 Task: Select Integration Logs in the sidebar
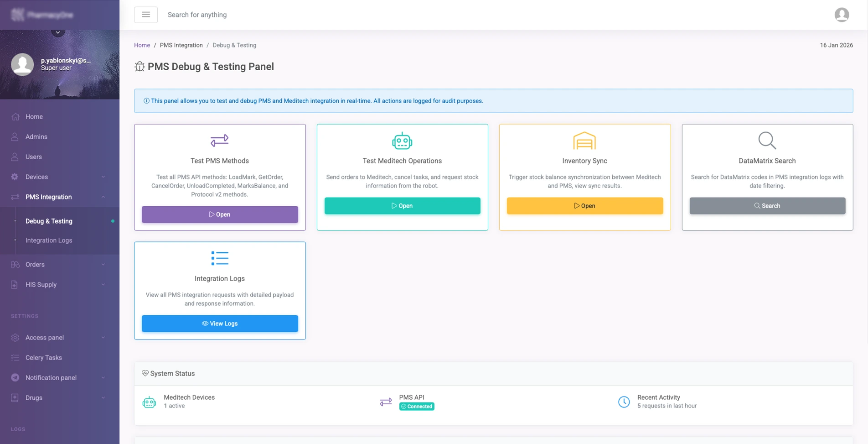(x=48, y=240)
